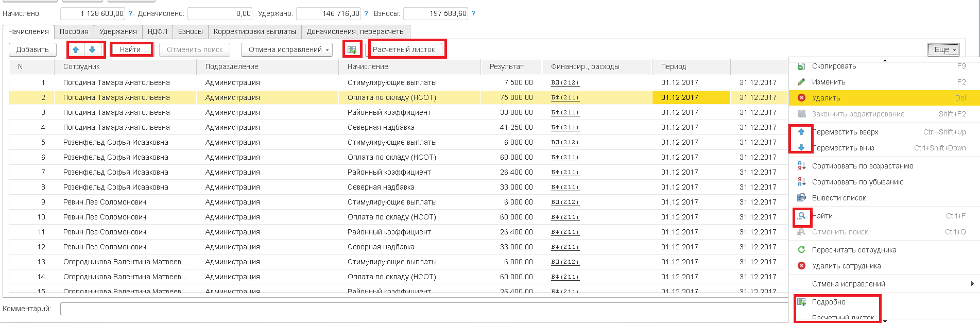This screenshot has height=323, width=980.
Task: Choose Пересчитать сотрудника from the menu
Action: (884, 250)
